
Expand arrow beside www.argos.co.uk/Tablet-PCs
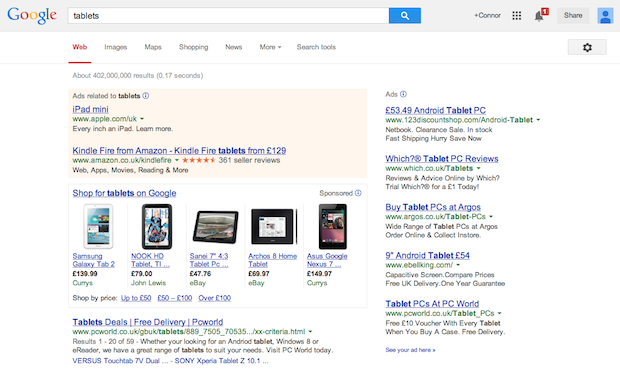491,217
